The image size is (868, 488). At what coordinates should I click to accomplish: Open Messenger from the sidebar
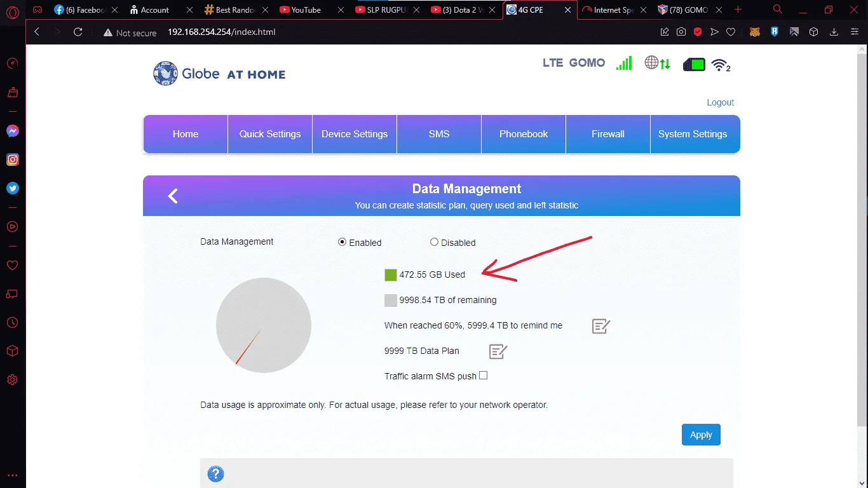tap(12, 131)
